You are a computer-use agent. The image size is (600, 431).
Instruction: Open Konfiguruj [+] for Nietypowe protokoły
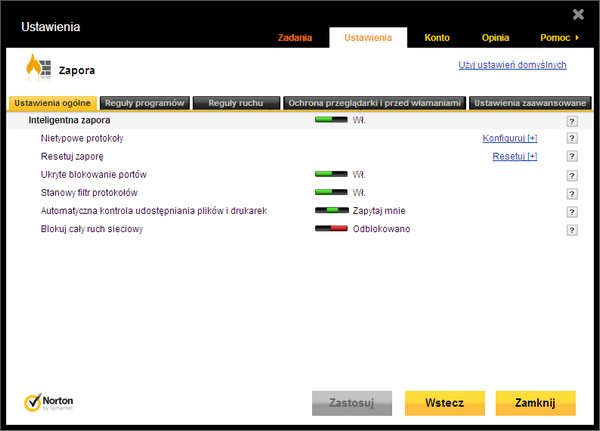point(509,138)
